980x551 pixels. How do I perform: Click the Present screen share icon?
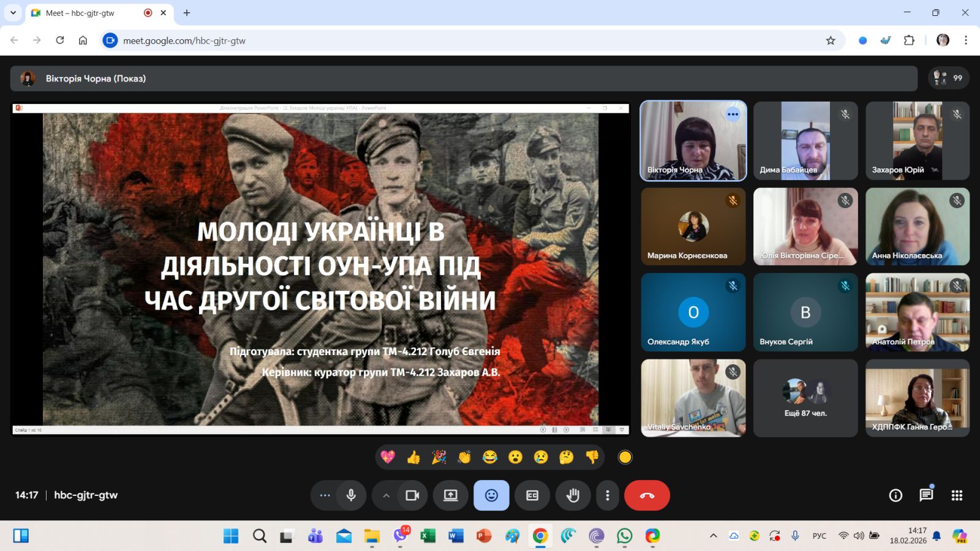click(451, 495)
